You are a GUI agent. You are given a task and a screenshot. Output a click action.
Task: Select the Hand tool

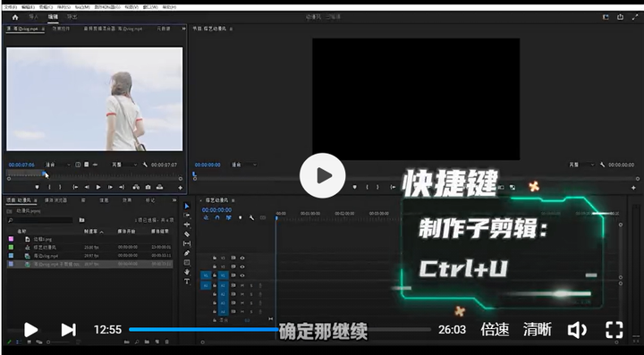pyautogui.click(x=187, y=272)
